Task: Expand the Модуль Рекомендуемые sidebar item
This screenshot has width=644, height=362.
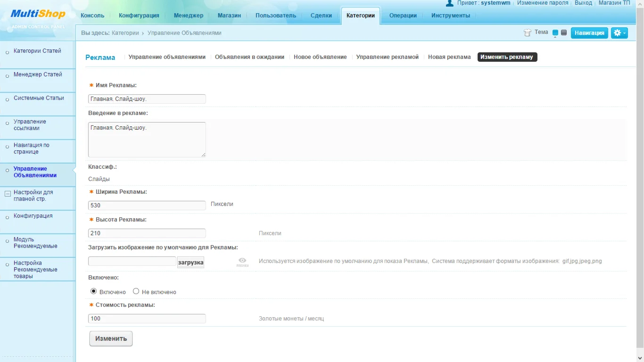Action: 38,242
